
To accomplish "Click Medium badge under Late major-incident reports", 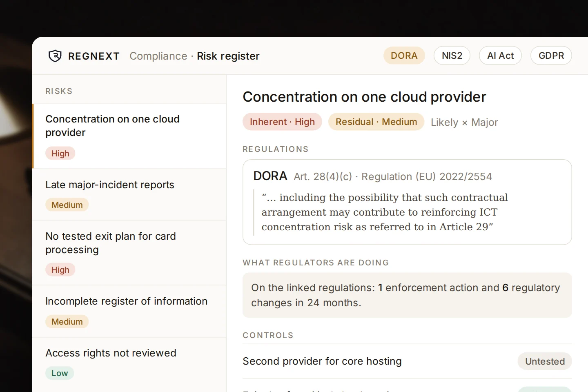I will (67, 205).
